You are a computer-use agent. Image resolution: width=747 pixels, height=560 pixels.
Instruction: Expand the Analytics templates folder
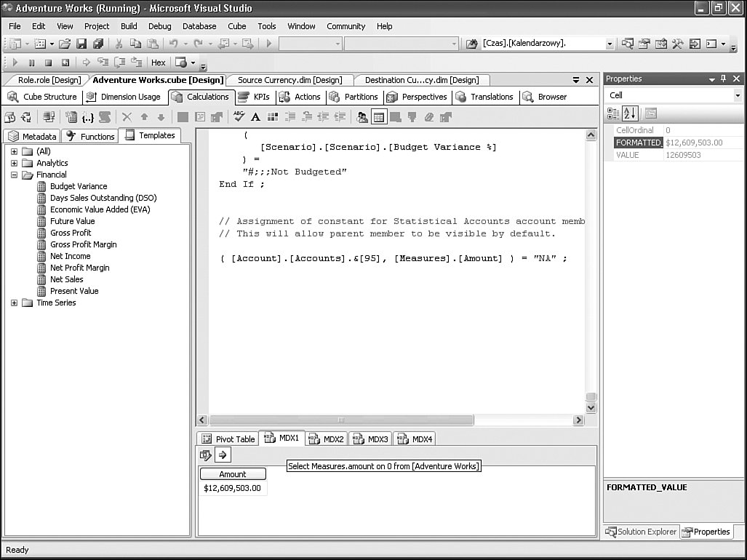15,163
